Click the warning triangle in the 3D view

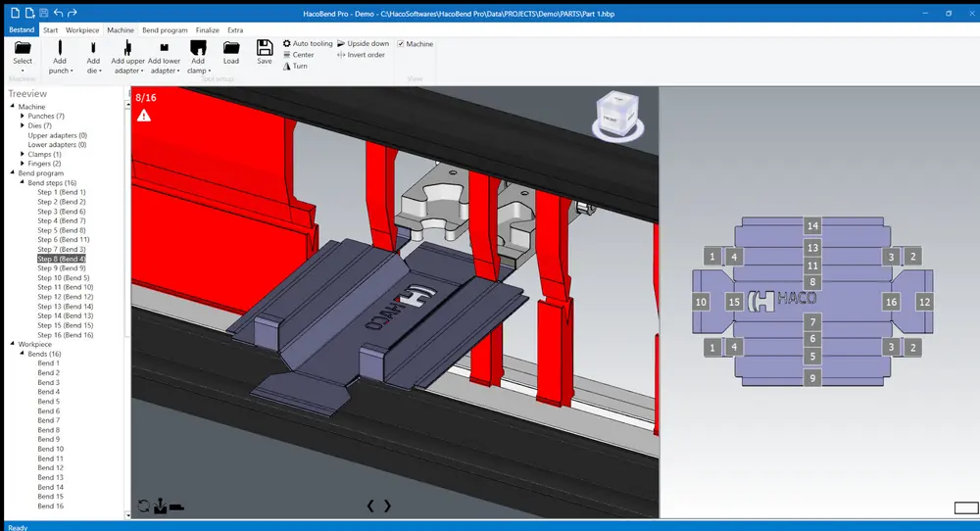coord(144,116)
